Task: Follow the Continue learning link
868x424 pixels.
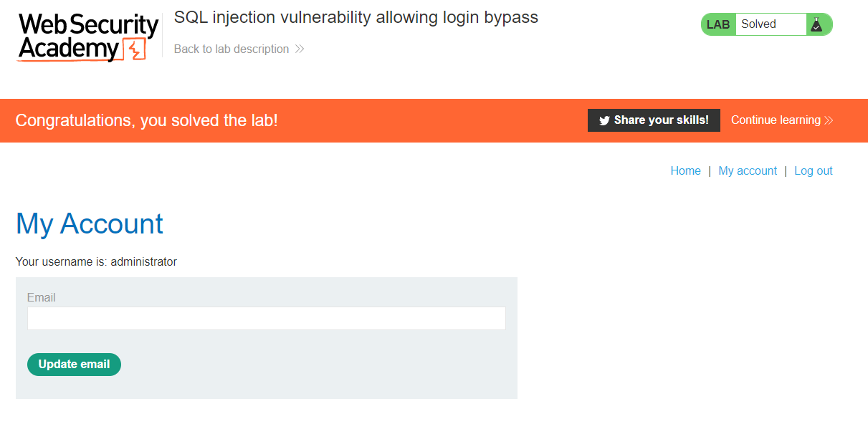Action: [x=776, y=120]
